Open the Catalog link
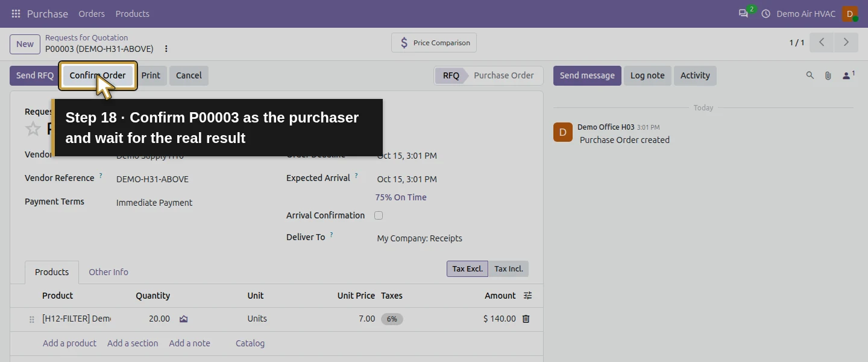 [250, 343]
